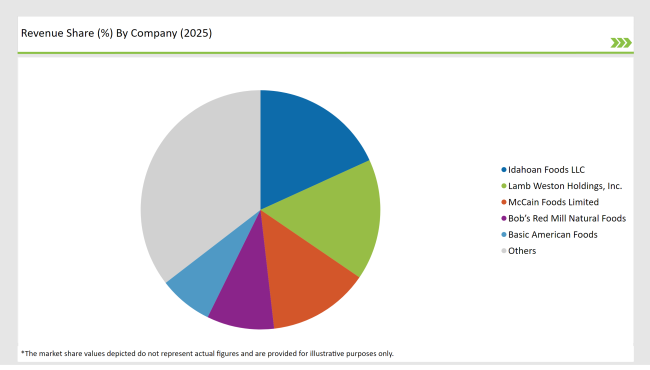650x370 pixels.
Task: Click the Basic American Foods legend dot
Action: coord(504,235)
